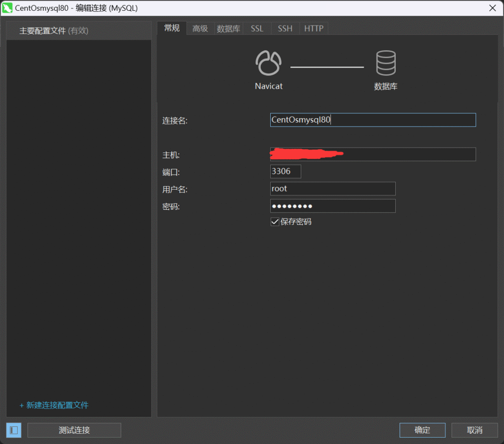Click the Navicat app icon in title bar

coord(7,8)
